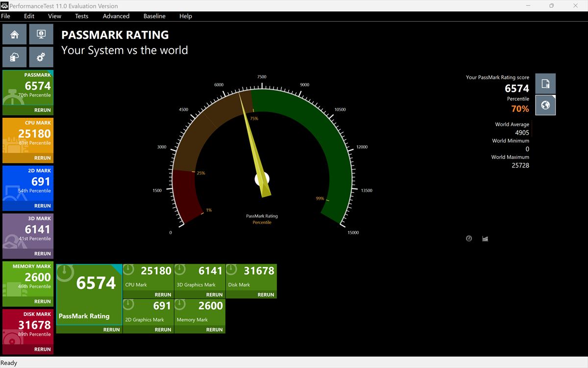This screenshot has width=588, height=368.
Task: Click RERUN on the sidebar 3D MARK tile
Action: click(43, 254)
